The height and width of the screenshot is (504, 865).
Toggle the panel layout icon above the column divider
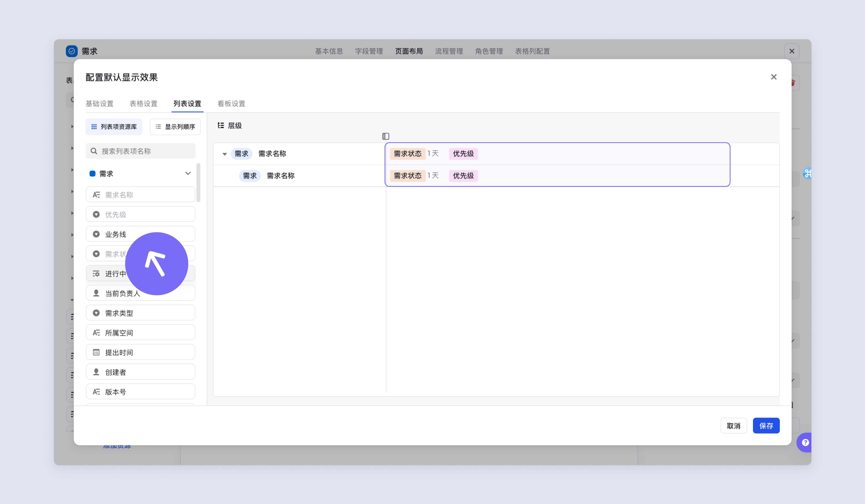pyautogui.click(x=386, y=137)
